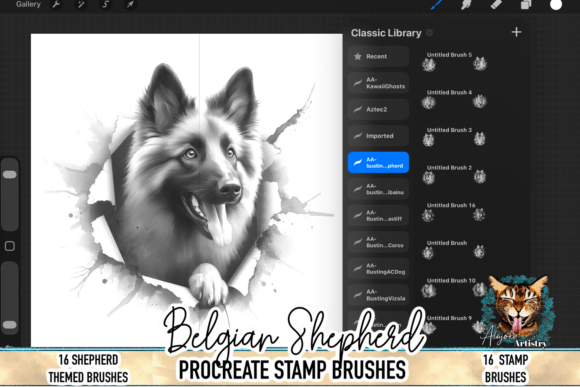Screen dimensions: 580x387
Task: Open the AA-Bustin...astiff brush set
Action: 378,215
